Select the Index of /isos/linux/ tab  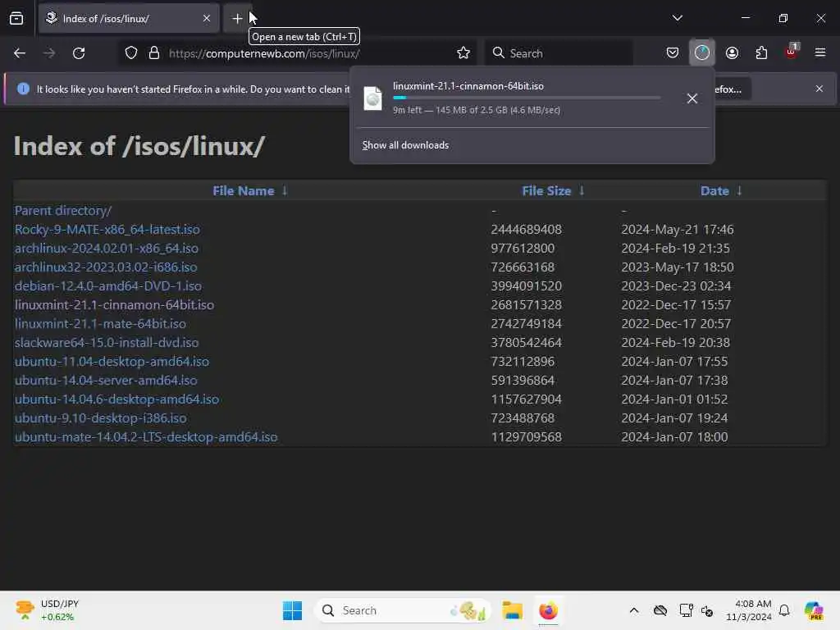coord(129,19)
